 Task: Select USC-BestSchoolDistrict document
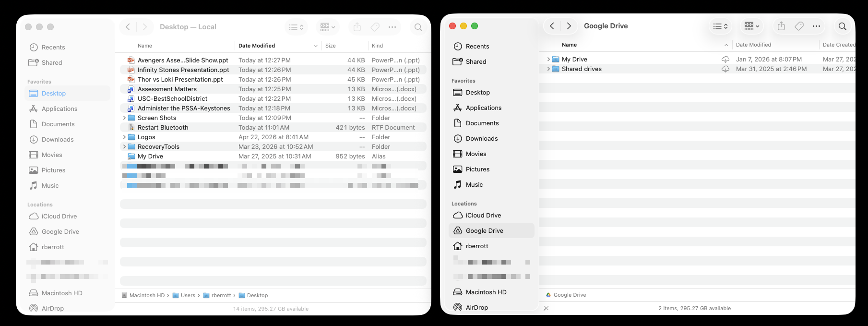click(273, 98)
